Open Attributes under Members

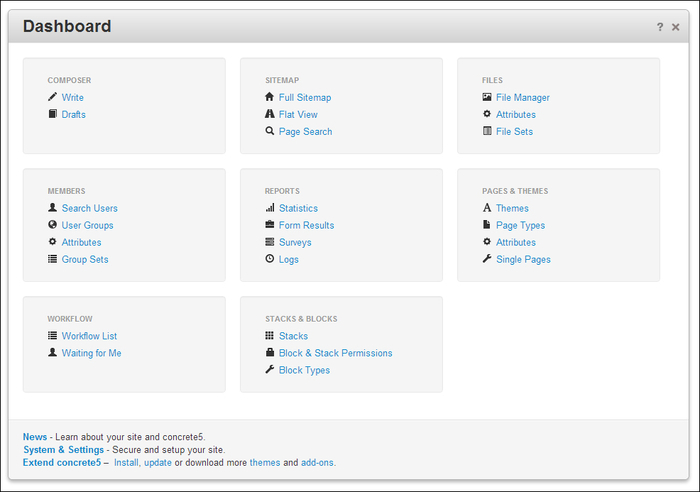[81, 242]
